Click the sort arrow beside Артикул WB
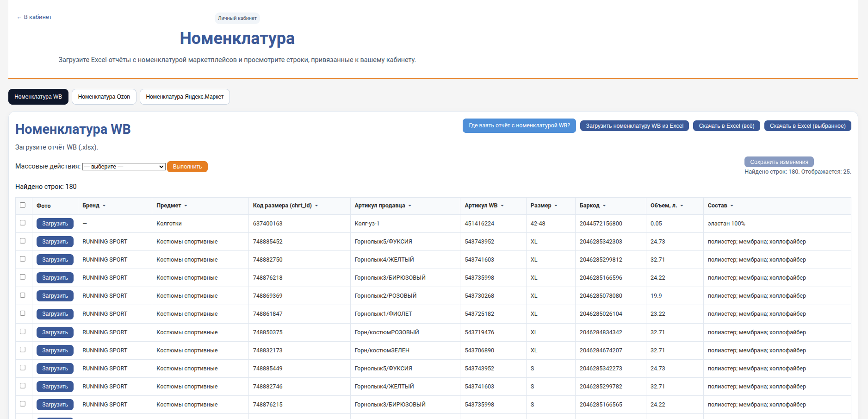Viewport: 868px width, 419px height. (502, 206)
